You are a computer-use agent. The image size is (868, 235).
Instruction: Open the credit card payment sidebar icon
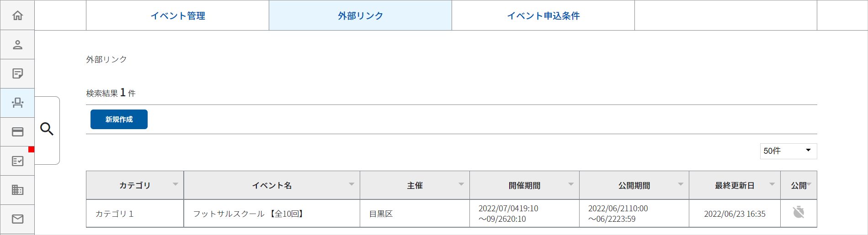(17, 132)
